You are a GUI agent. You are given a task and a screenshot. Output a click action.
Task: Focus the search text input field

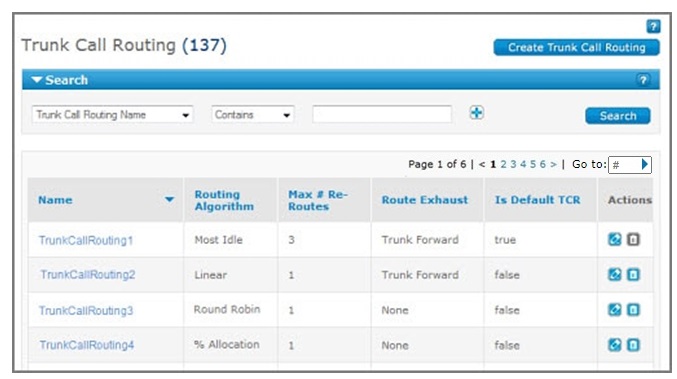[382, 114]
